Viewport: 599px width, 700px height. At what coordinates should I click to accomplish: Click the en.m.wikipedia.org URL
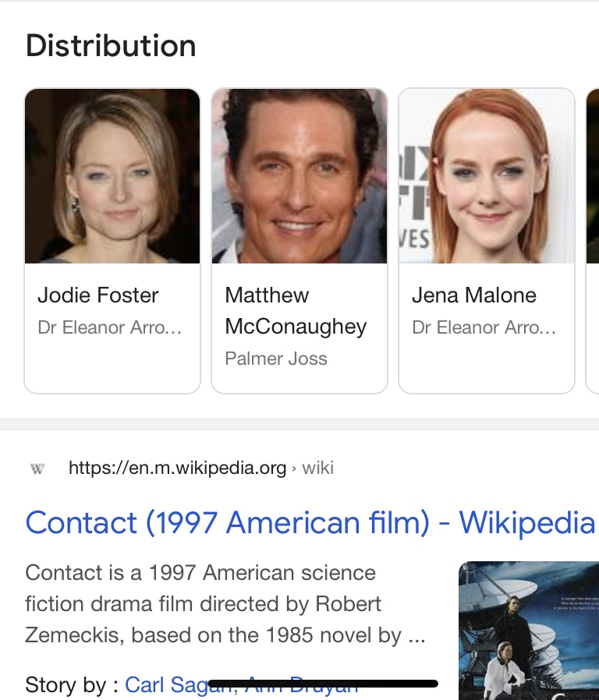(x=177, y=468)
